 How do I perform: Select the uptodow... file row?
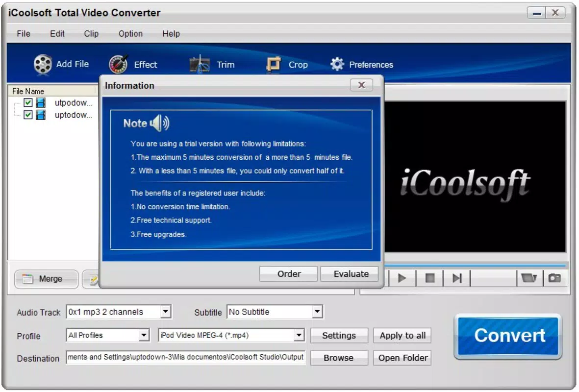(x=53, y=115)
